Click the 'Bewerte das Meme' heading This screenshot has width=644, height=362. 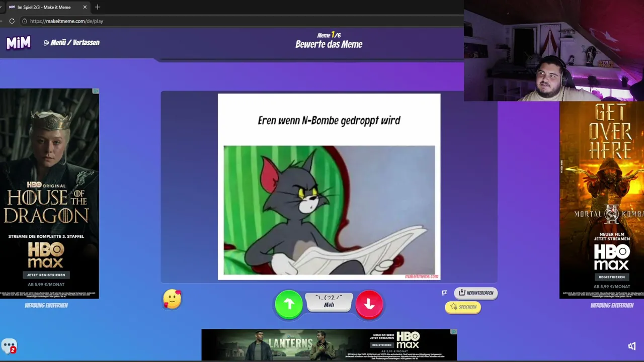click(x=329, y=44)
